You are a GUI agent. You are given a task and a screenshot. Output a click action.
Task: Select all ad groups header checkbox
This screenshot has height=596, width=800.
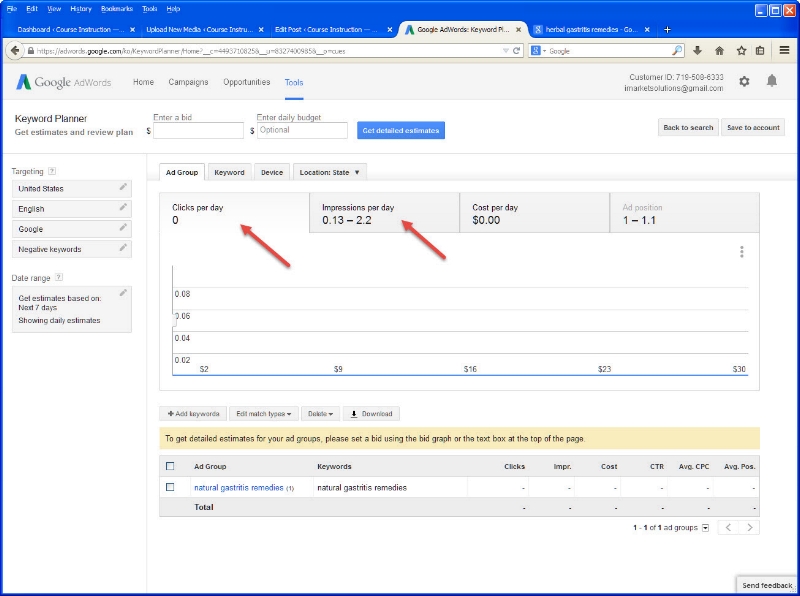tap(170, 466)
